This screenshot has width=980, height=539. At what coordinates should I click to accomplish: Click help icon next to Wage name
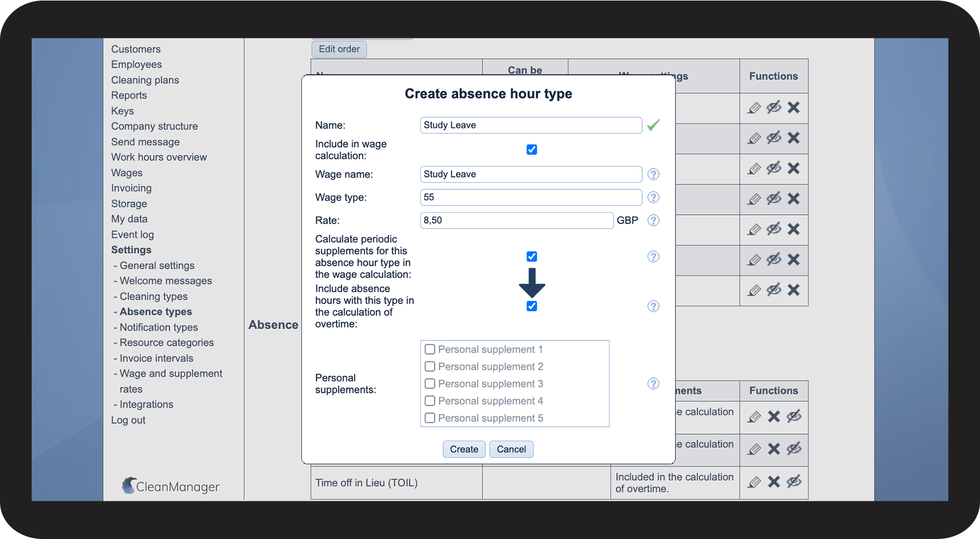pos(653,174)
